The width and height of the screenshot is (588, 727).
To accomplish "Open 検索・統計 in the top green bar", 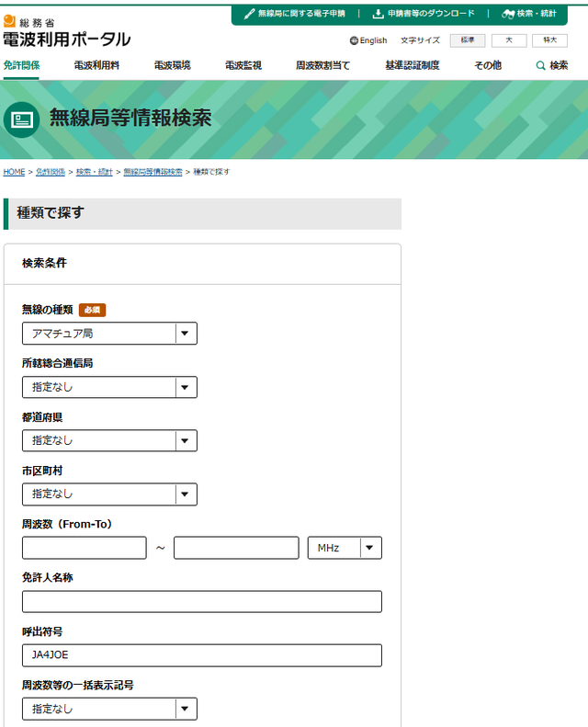I will (537, 14).
